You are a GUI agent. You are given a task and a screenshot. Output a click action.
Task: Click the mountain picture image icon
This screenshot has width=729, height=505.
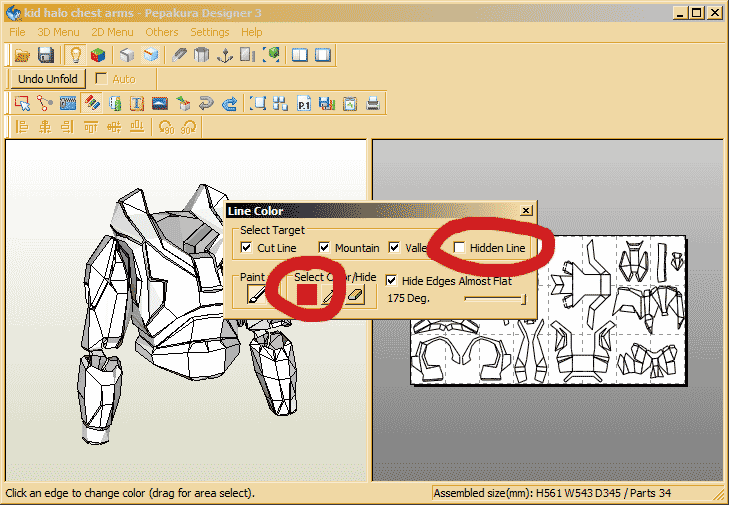[x=160, y=103]
